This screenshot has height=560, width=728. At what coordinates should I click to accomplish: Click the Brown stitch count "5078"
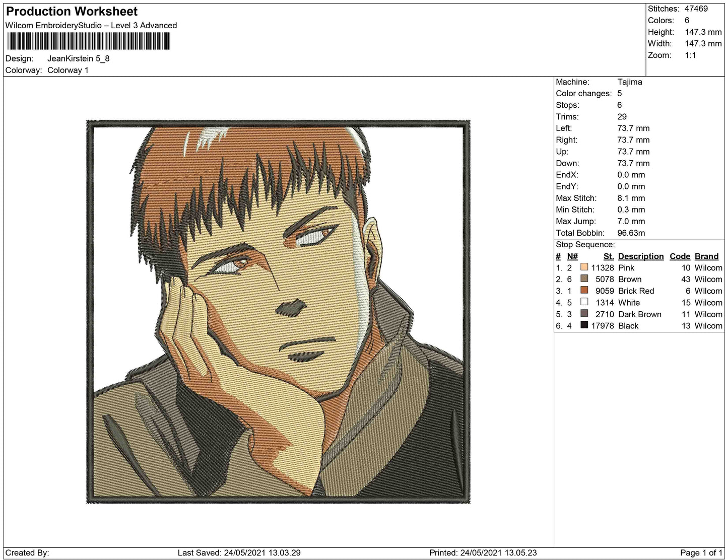(605, 279)
